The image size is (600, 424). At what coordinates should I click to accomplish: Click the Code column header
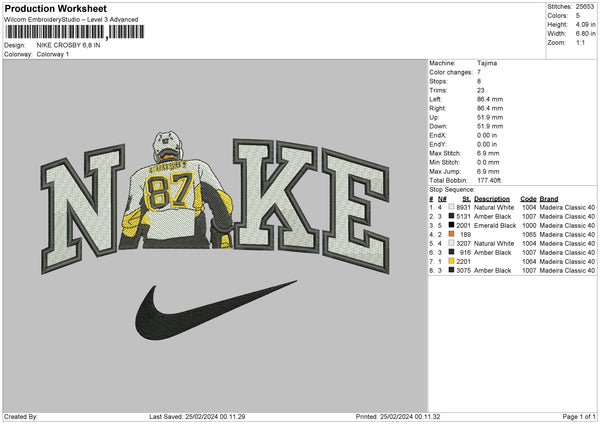[x=528, y=199]
